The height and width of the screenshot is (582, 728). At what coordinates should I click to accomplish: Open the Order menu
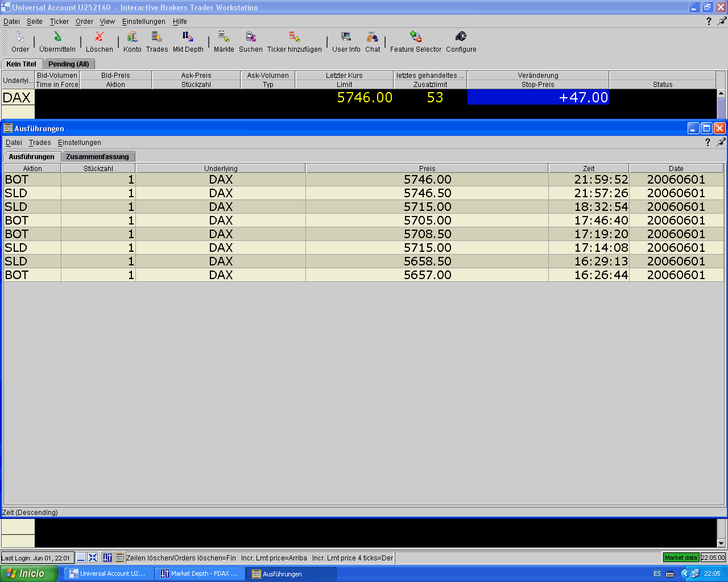point(85,21)
